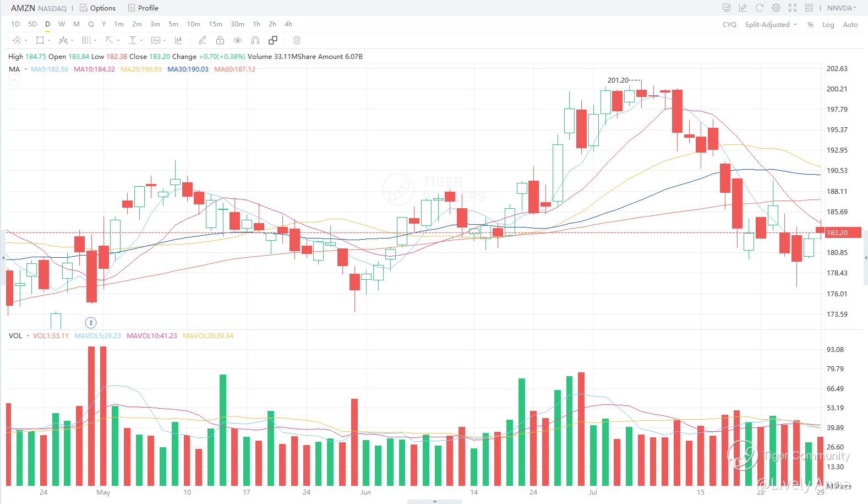
Task: Toggle the magnet snap mode
Action: (x=255, y=40)
